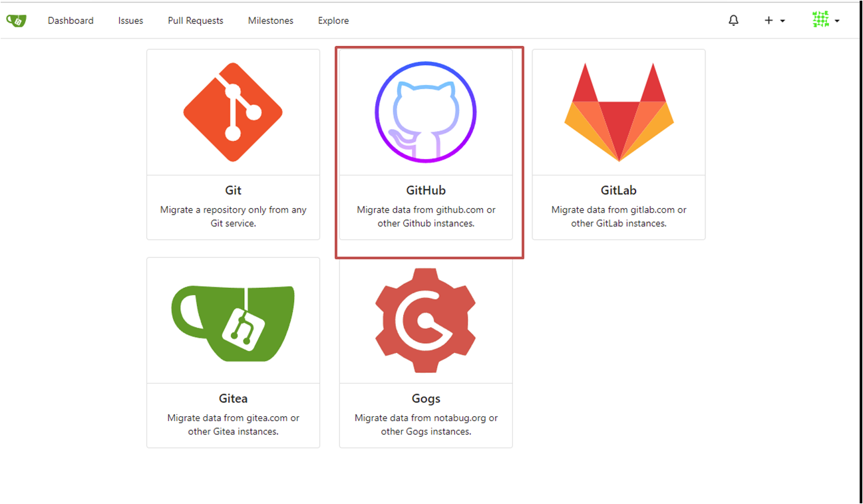Select the Gogs title text
Viewport: 863px width, 504px height.
pyautogui.click(x=426, y=399)
